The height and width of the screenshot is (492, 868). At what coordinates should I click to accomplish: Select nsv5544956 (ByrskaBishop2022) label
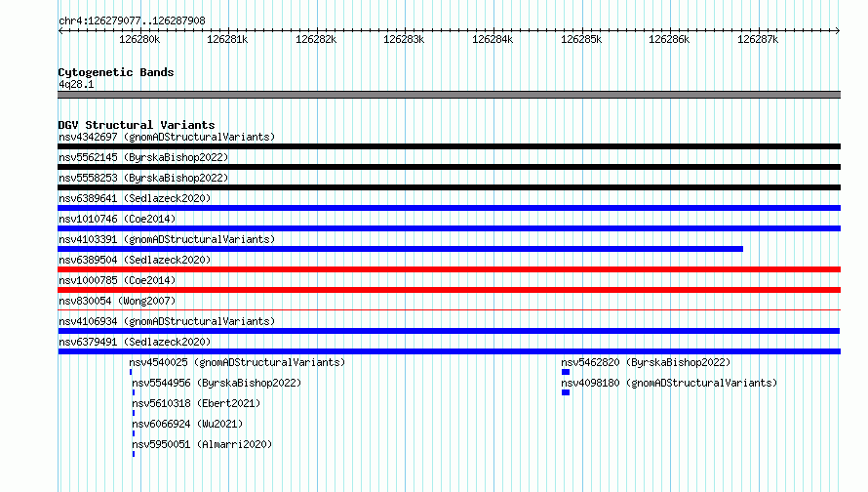point(217,383)
